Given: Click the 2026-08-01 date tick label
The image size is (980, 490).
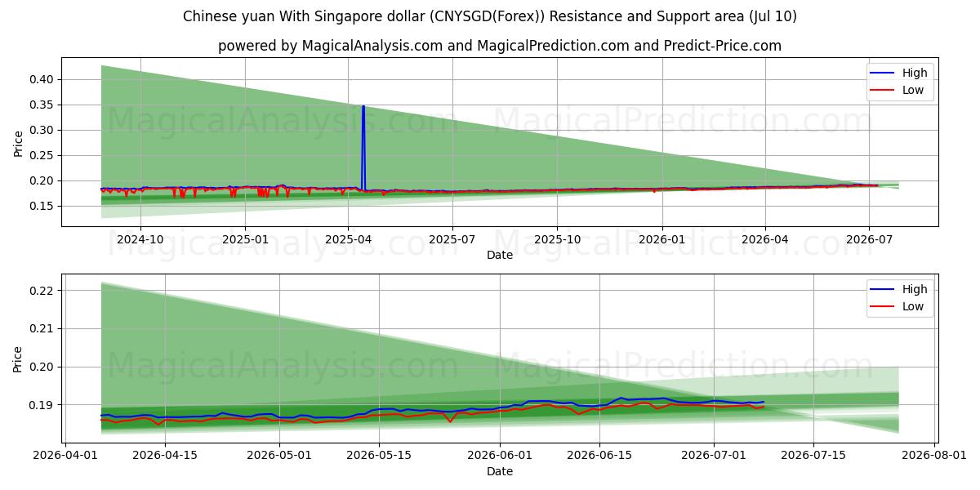Looking at the screenshot, I should pyautogui.click(x=934, y=456).
